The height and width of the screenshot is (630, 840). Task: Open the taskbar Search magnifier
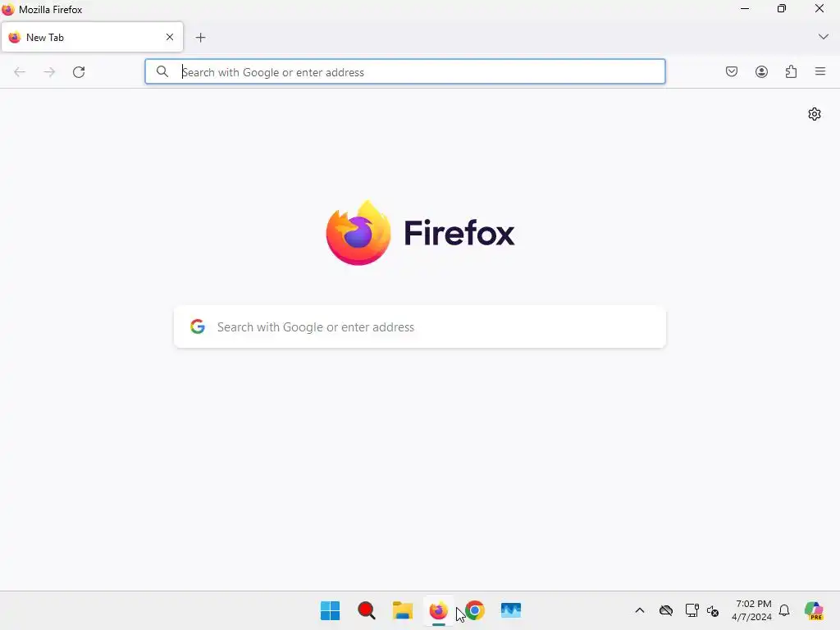(x=367, y=610)
